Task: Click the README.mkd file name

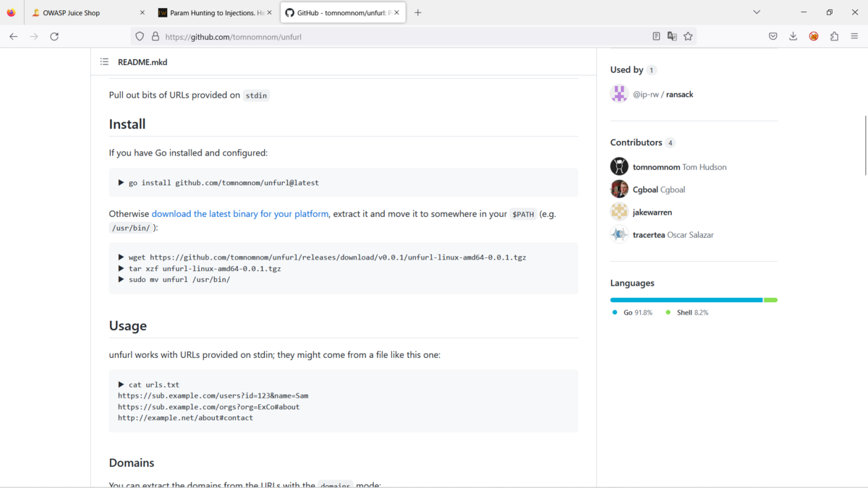Action: click(142, 62)
